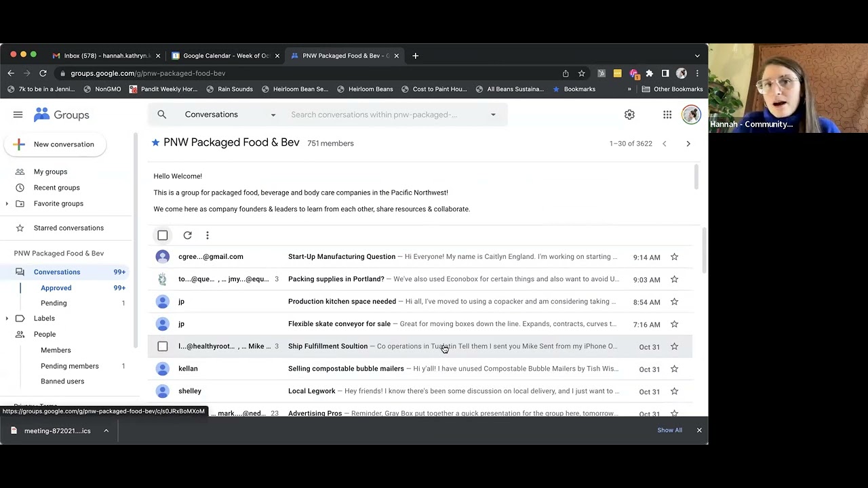Open the Chrome extensions puzzle icon
Screen dimensions: 868x488
tap(649, 73)
